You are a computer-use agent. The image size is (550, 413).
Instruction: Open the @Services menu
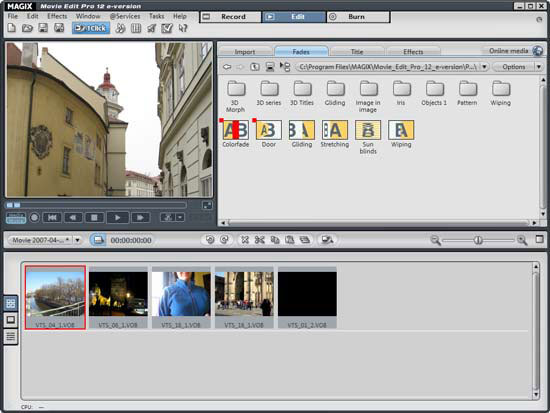point(125,16)
